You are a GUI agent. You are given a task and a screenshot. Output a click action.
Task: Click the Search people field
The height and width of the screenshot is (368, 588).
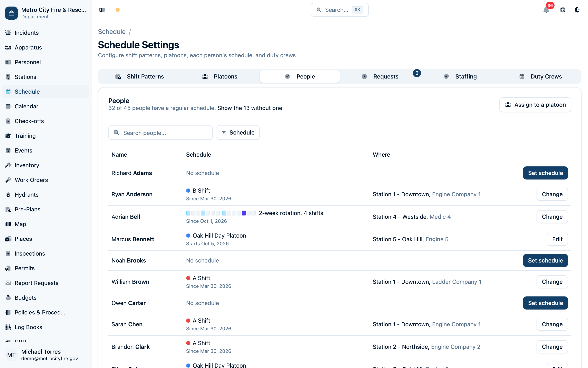160,133
